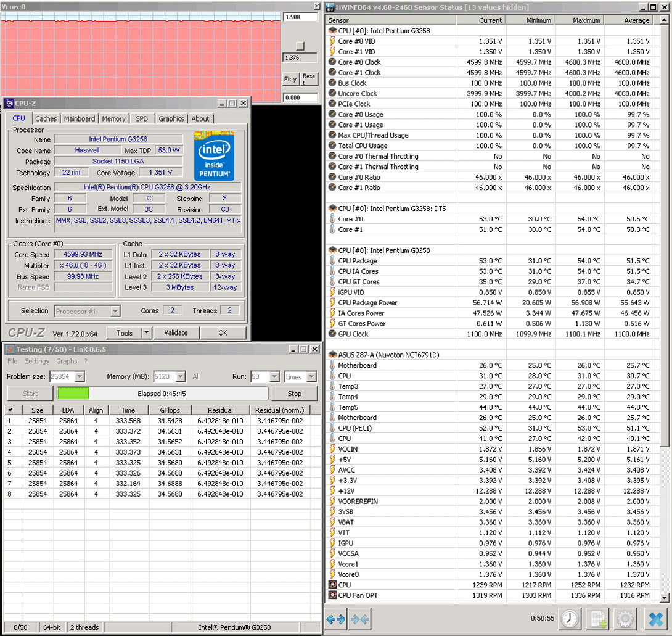Image resolution: width=672 pixels, height=636 pixels.
Task: Switch to Memory tab in CPU-Z
Action: tap(113, 119)
